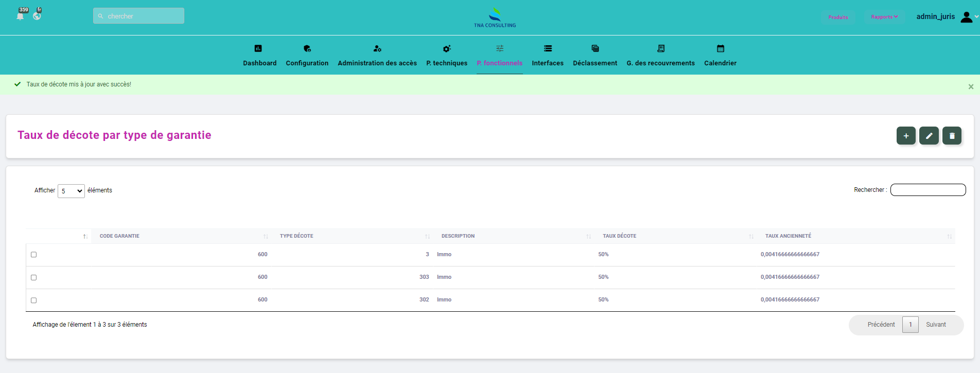This screenshot has width=980, height=373.
Task: Click the notifications bell icon
Action: point(20,16)
